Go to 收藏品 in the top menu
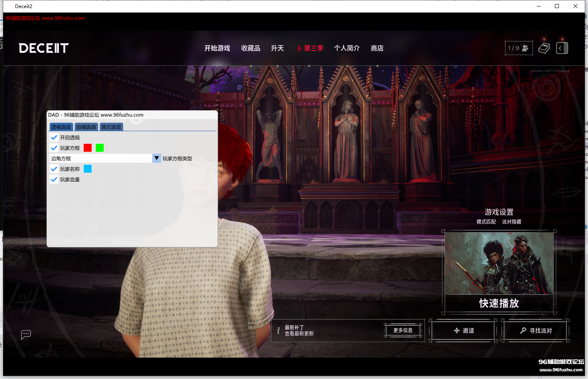This screenshot has height=379, width=588. tap(250, 48)
